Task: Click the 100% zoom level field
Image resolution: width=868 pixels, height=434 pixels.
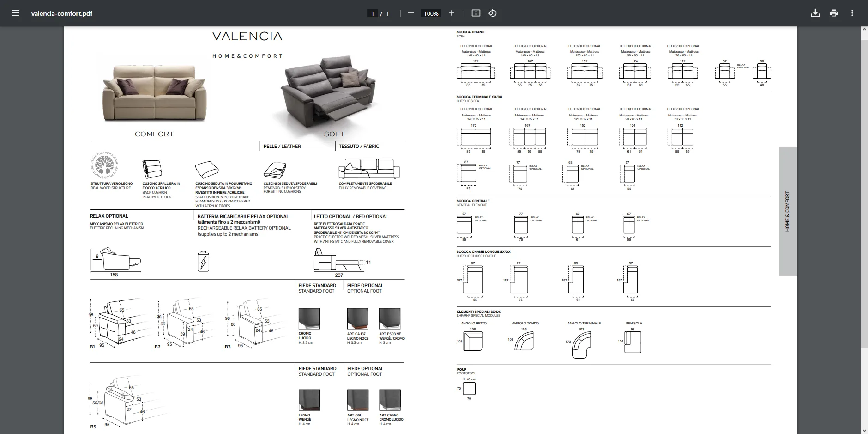Action: [x=431, y=13]
